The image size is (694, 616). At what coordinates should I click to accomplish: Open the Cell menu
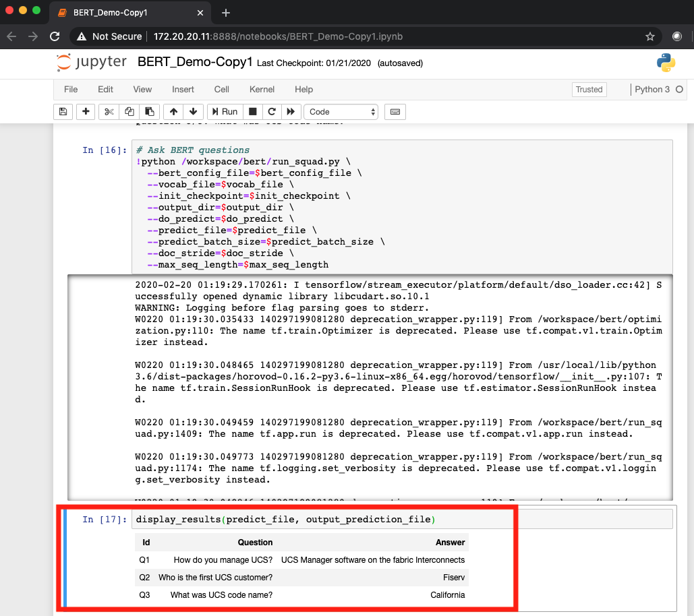(x=221, y=89)
